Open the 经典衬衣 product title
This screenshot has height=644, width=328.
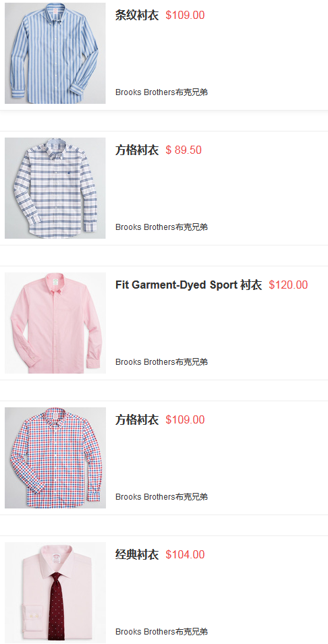point(137,554)
